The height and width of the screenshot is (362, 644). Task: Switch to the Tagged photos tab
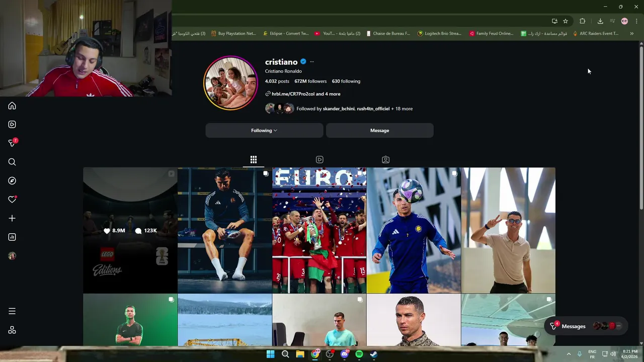tap(385, 159)
